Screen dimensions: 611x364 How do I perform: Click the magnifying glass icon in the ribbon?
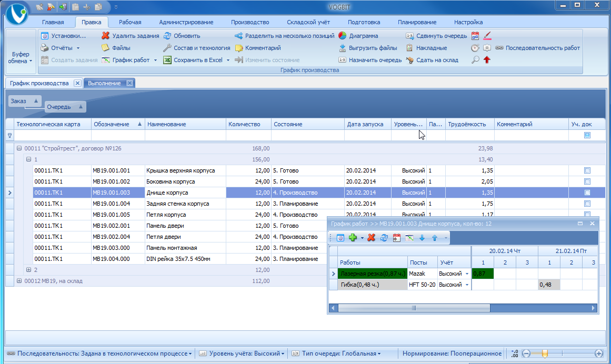(x=475, y=60)
